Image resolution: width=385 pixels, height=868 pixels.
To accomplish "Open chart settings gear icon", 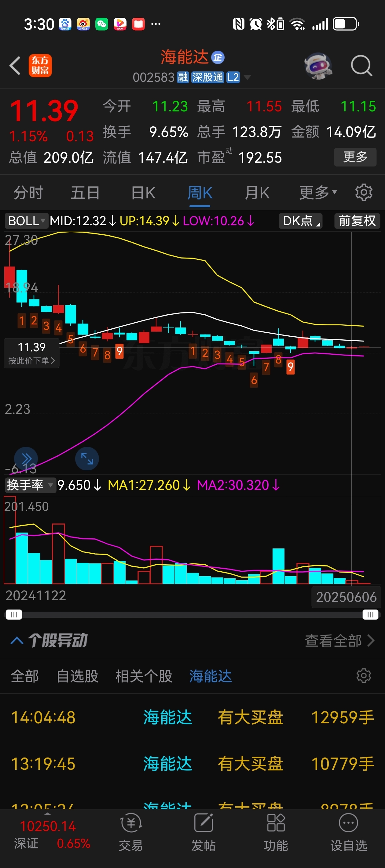I will [364, 193].
